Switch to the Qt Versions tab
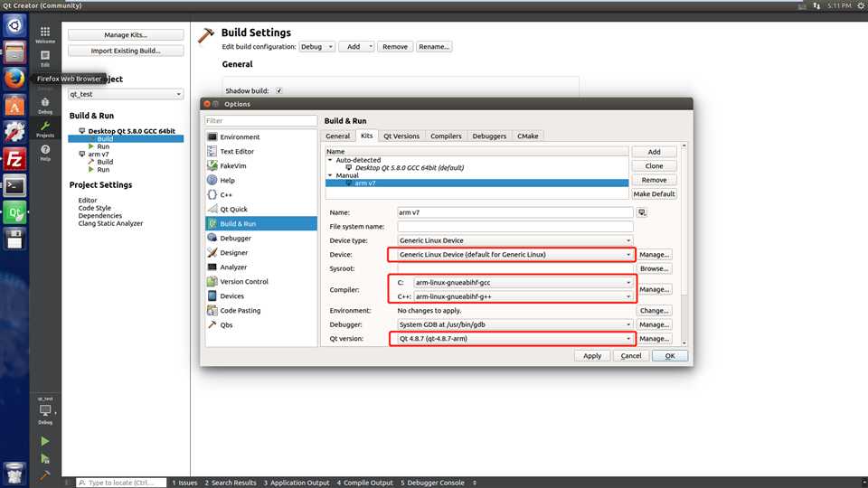The image size is (868, 488). coord(401,136)
